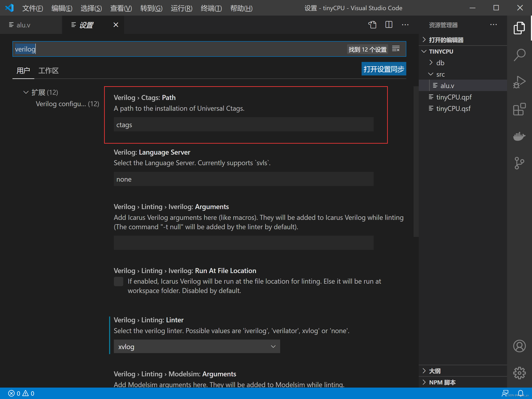Split the settings editor
This screenshot has height=399, width=532.
389,25
